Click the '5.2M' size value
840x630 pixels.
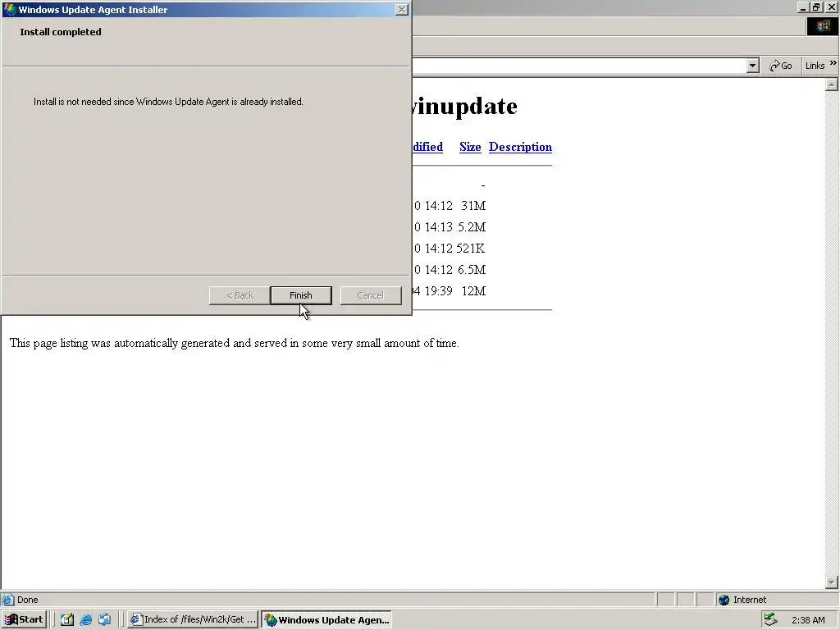472,227
